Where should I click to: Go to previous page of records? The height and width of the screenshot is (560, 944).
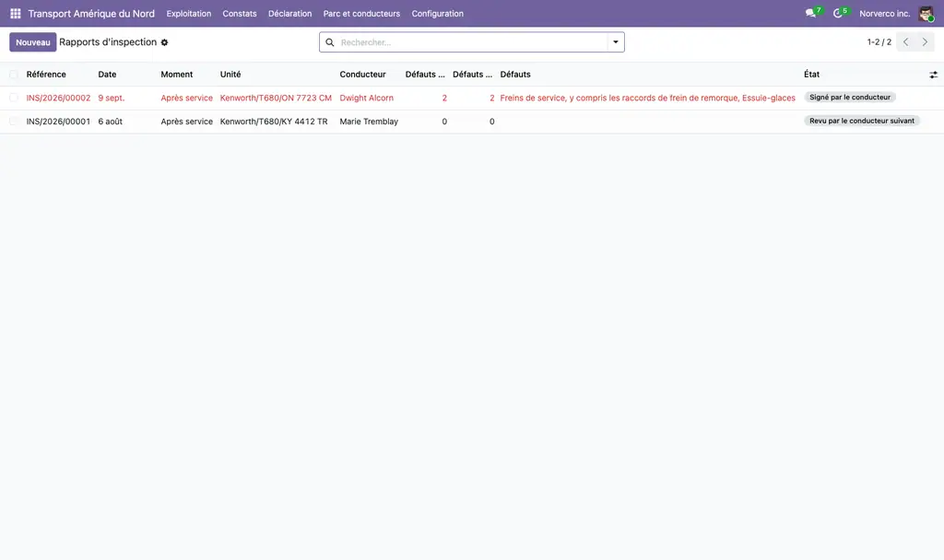[x=905, y=42]
